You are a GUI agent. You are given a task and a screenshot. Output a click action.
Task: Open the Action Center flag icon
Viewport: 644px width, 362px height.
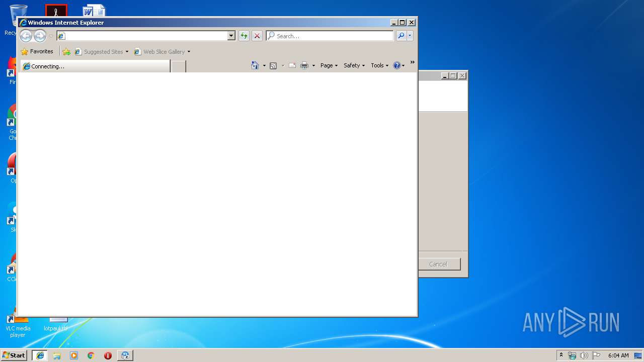tap(596, 355)
